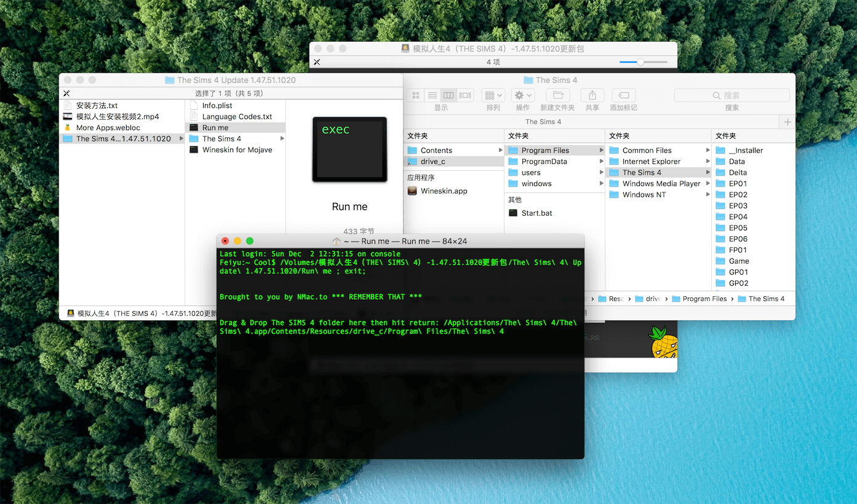Select column view in Finder toolbar
This screenshot has height=504, width=857.
pyautogui.click(x=448, y=95)
